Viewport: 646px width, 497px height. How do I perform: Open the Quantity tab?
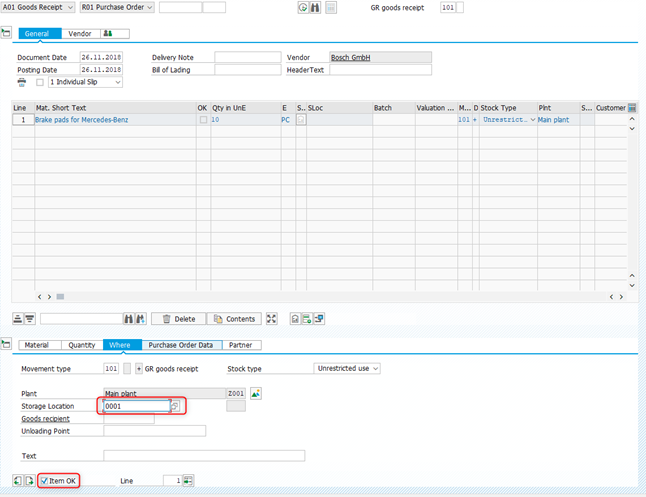82,345
